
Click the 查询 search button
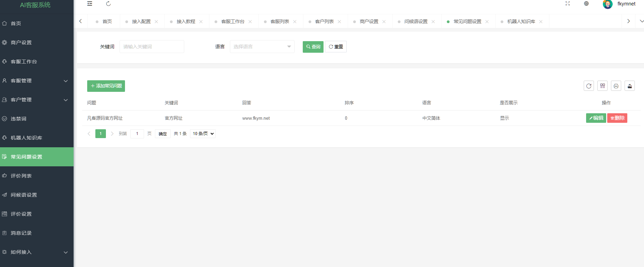[313, 47]
